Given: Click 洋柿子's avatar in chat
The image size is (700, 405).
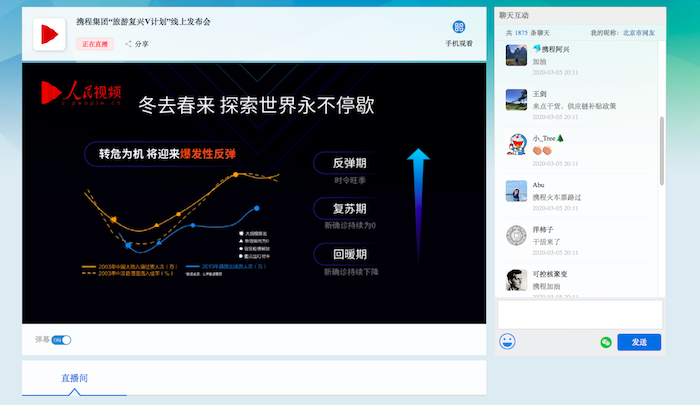Looking at the screenshot, I should click(516, 235).
